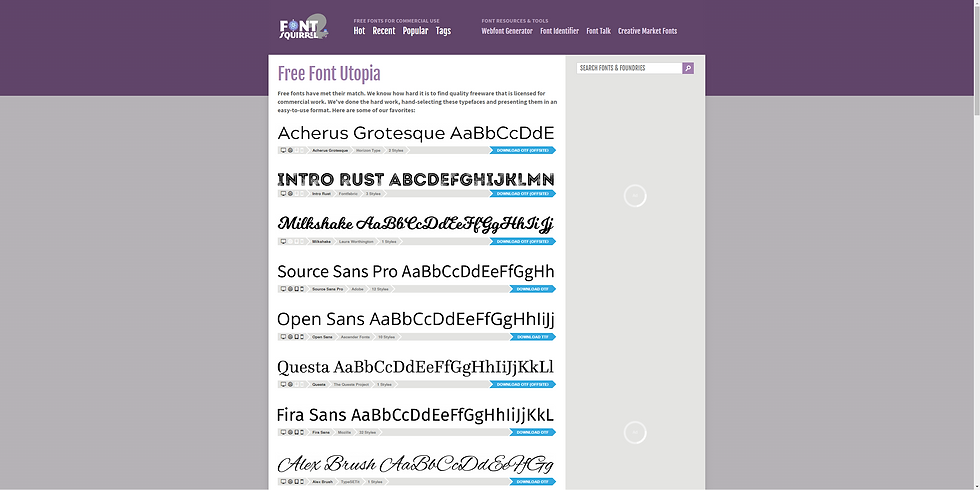The image size is (980, 490).
Task: Download OTF for Alex Brush
Action: pyautogui.click(x=532, y=482)
